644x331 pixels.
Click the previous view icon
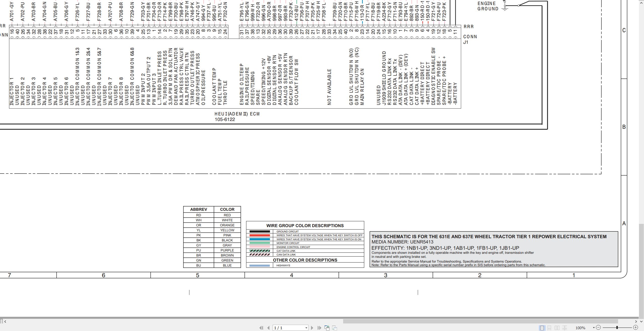(327, 328)
